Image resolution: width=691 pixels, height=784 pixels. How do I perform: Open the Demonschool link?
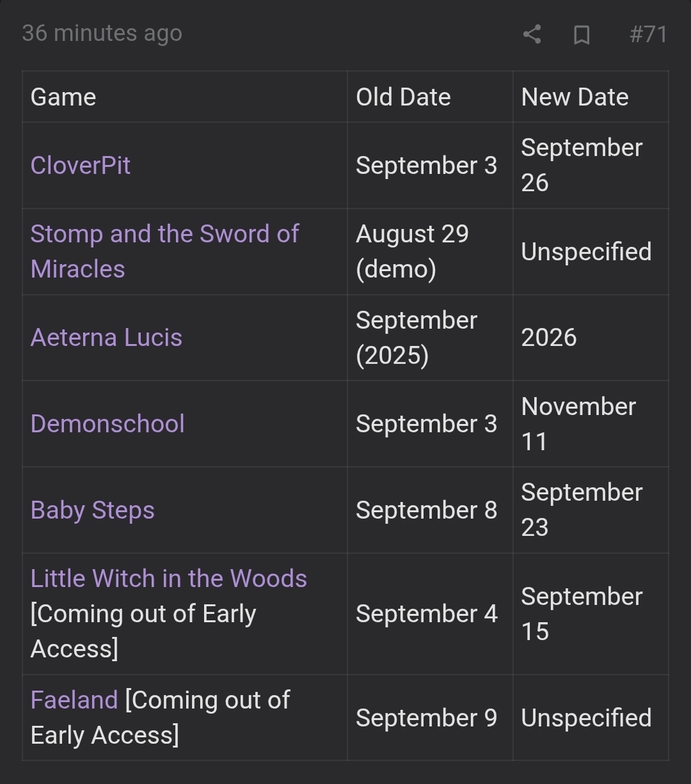tap(107, 424)
